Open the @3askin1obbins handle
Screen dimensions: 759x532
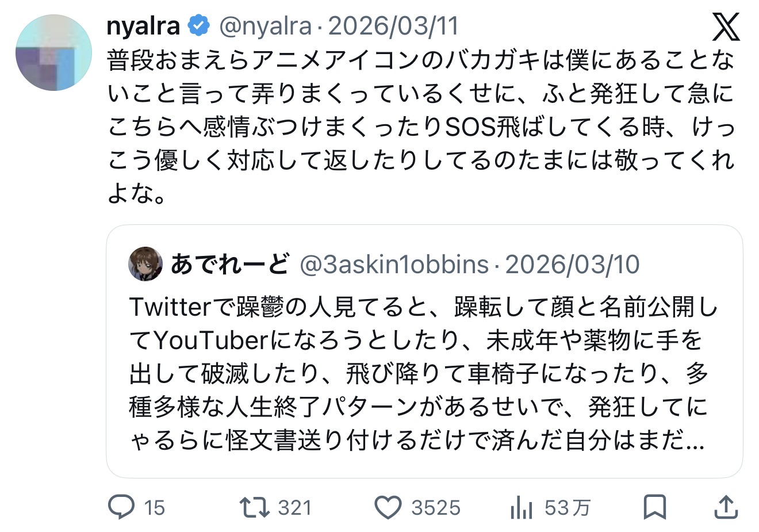pyautogui.click(x=394, y=264)
